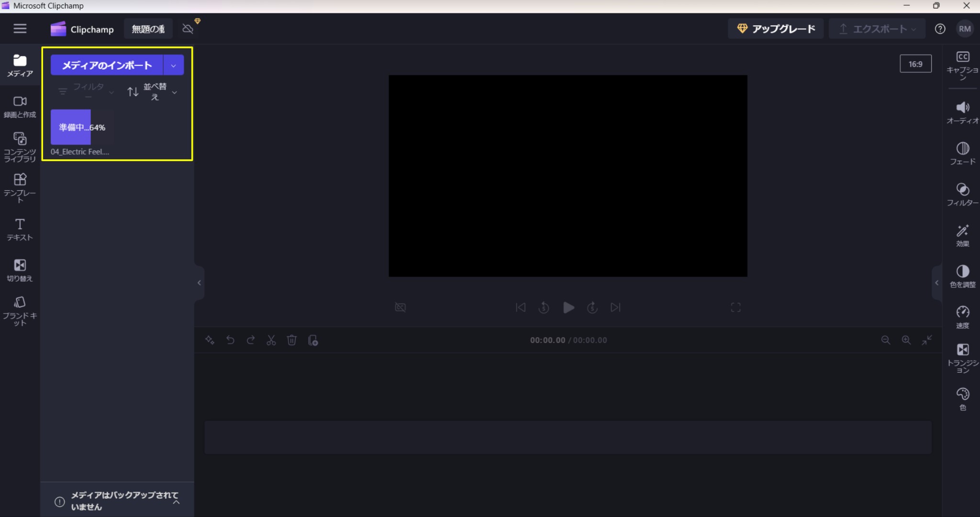The height and width of the screenshot is (517, 980).
Task: Zoom out the timeline
Action: [885, 340]
